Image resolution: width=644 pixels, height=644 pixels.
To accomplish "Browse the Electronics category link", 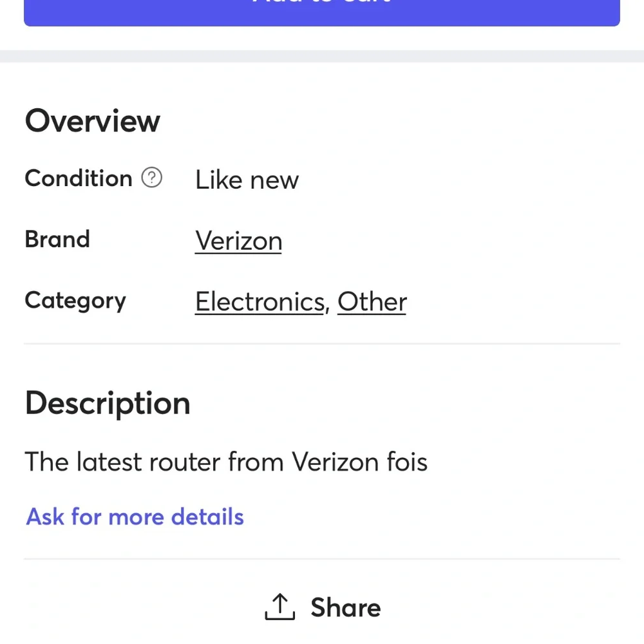I will click(x=260, y=301).
